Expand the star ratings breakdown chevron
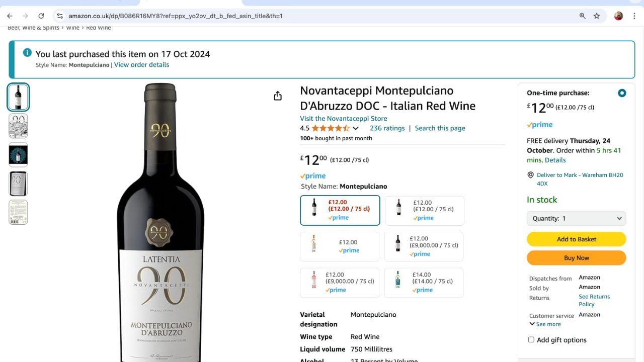The height and width of the screenshot is (362, 644). (356, 129)
